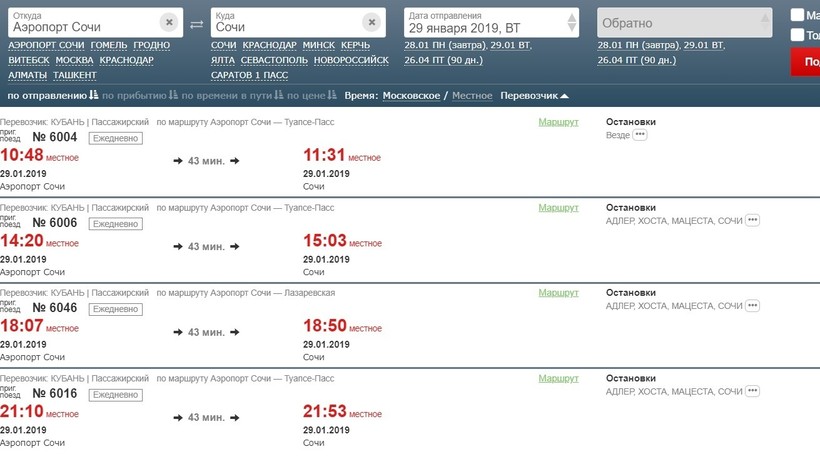820x459 pixels.
Task: Tick the first checkbox beside Обратно field
Action: tap(797, 15)
